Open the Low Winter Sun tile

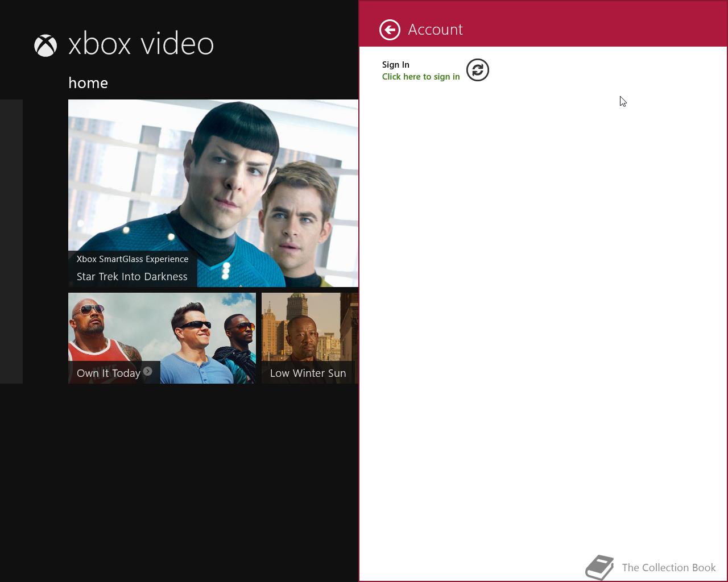[x=310, y=338]
